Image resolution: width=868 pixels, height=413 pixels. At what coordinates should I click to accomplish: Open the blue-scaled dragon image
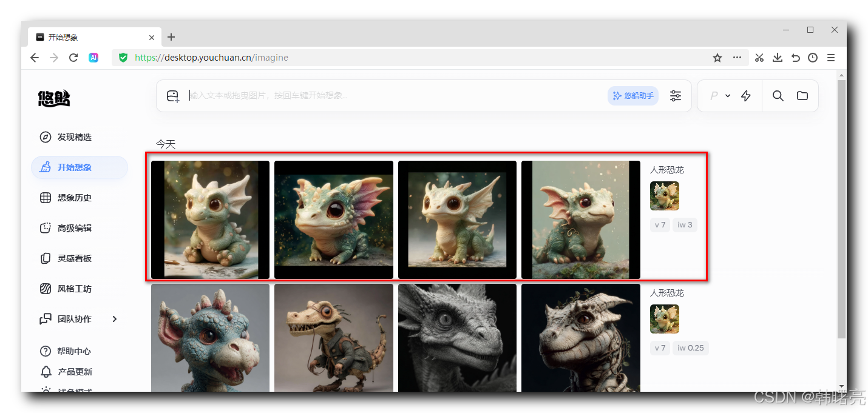coord(210,338)
